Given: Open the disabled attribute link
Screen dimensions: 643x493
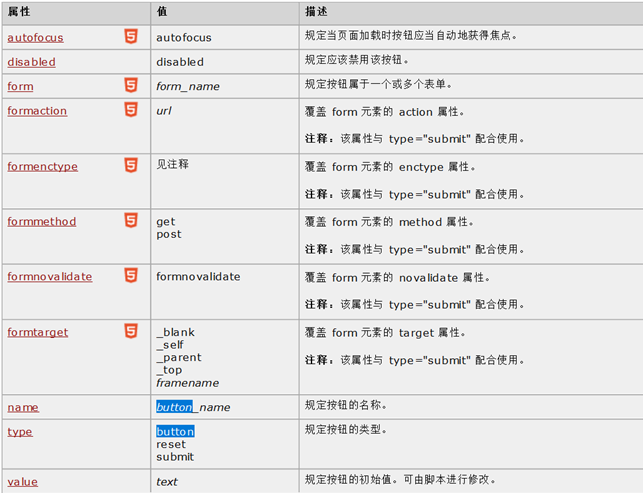Looking at the screenshot, I should pyautogui.click(x=32, y=62).
